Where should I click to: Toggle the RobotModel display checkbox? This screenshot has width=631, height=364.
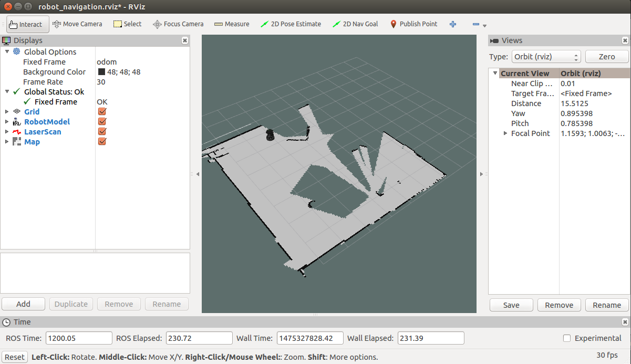point(102,121)
